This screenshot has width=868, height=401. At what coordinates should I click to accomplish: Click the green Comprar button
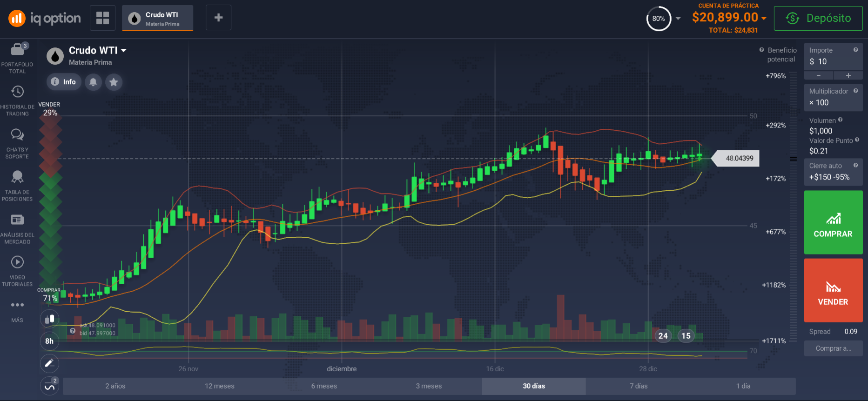pyautogui.click(x=833, y=222)
